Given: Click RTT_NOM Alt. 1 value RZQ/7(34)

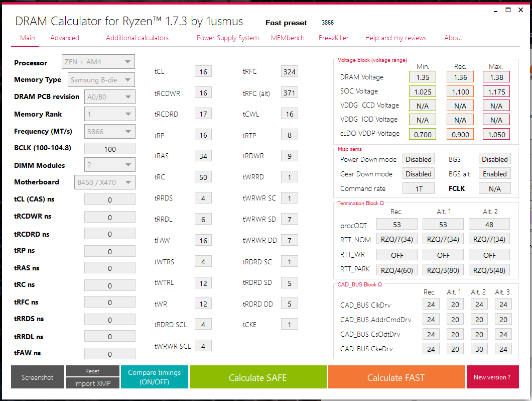Looking at the screenshot, I should (x=443, y=239).
